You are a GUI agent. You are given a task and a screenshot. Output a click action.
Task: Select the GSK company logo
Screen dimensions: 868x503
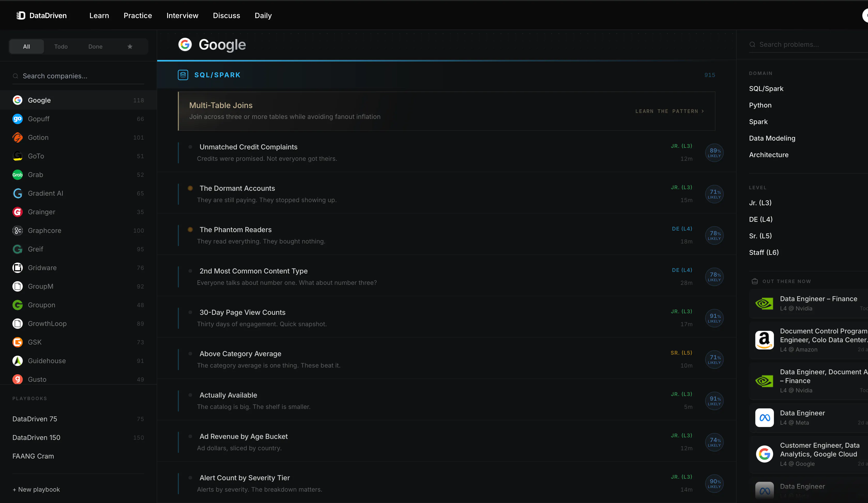point(18,342)
